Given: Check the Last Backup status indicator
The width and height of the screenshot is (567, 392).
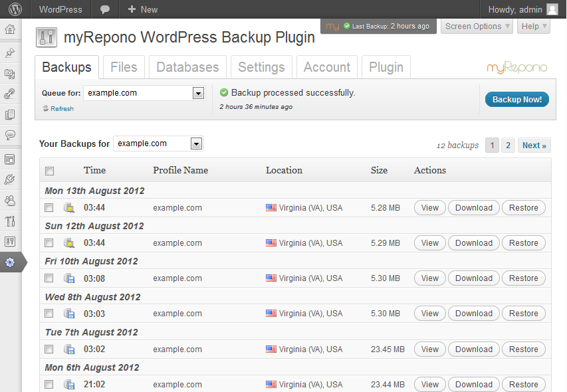Looking at the screenshot, I should tap(378, 26).
